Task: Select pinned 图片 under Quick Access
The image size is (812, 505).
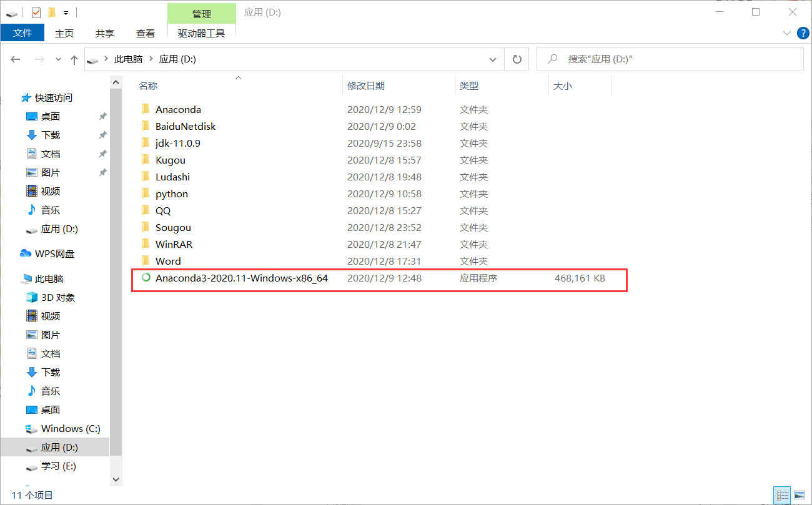Action: click(x=51, y=172)
